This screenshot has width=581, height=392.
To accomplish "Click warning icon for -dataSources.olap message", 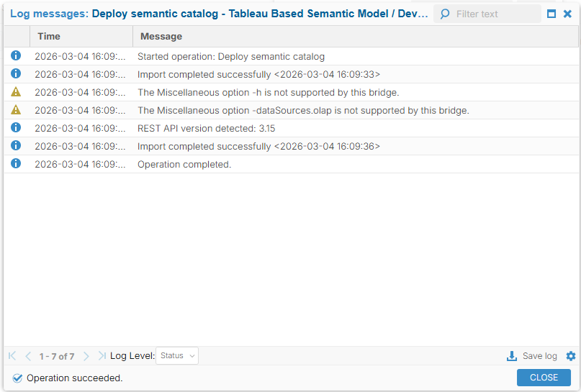I will click(16, 110).
